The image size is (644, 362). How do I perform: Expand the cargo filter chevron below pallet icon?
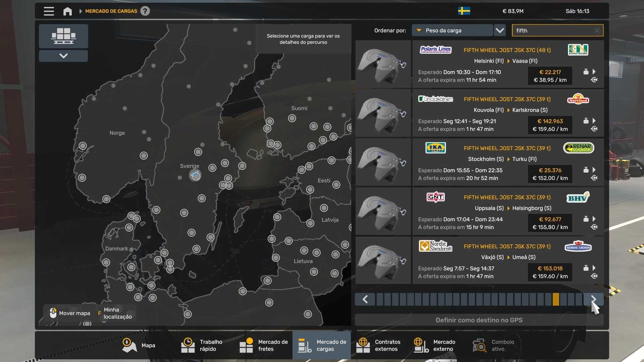click(x=63, y=56)
